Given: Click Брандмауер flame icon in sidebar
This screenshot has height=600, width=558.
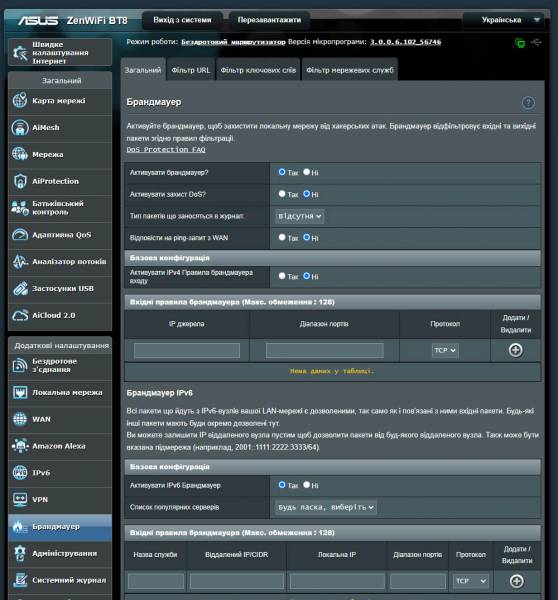Looking at the screenshot, I should (x=20, y=527).
